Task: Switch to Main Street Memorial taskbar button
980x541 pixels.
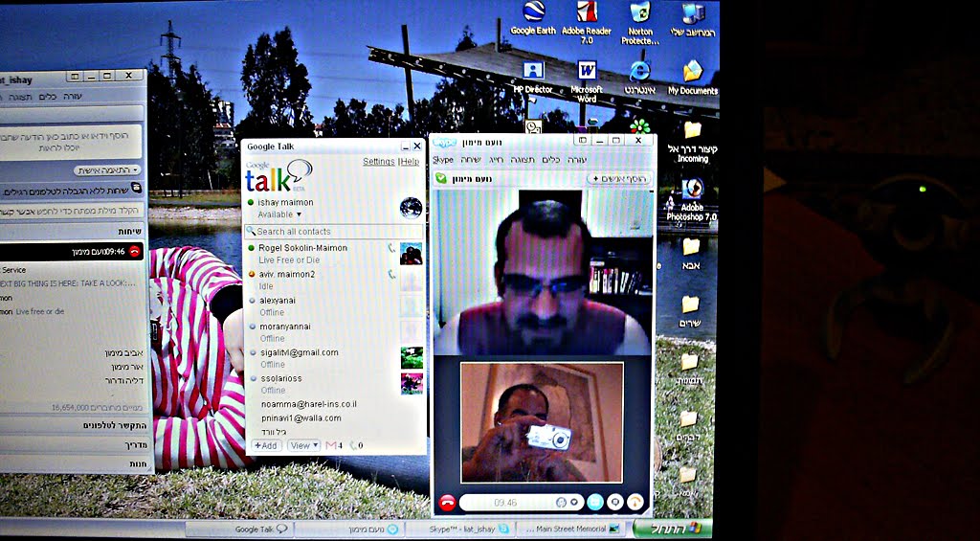Action: pyautogui.click(x=569, y=530)
